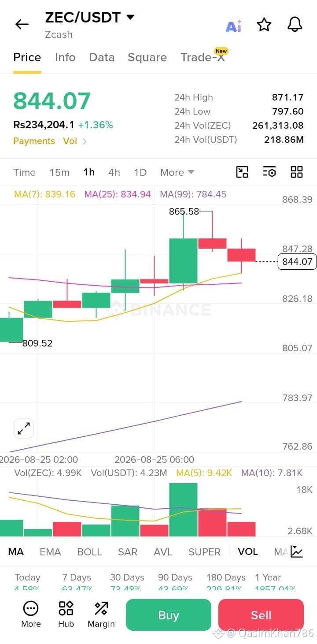
Task: Open the Payments link
Action: [x=34, y=141]
